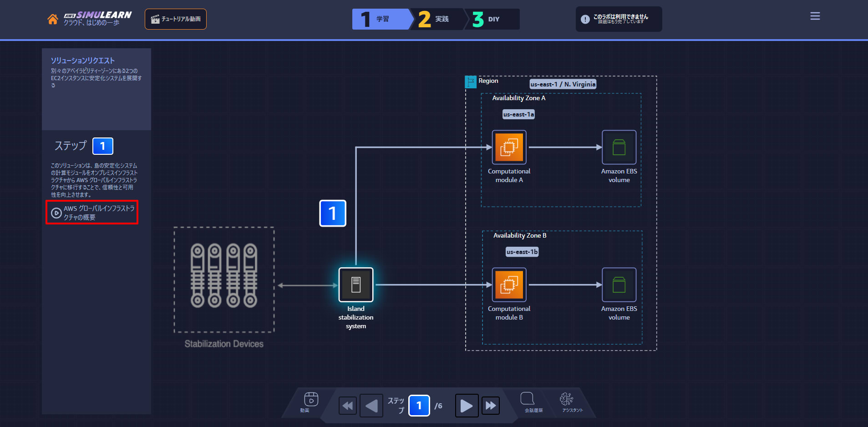Click Amazon EBS volume in Zone A
The width and height of the screenshot is (868, 427).
[x=619, y=147]
